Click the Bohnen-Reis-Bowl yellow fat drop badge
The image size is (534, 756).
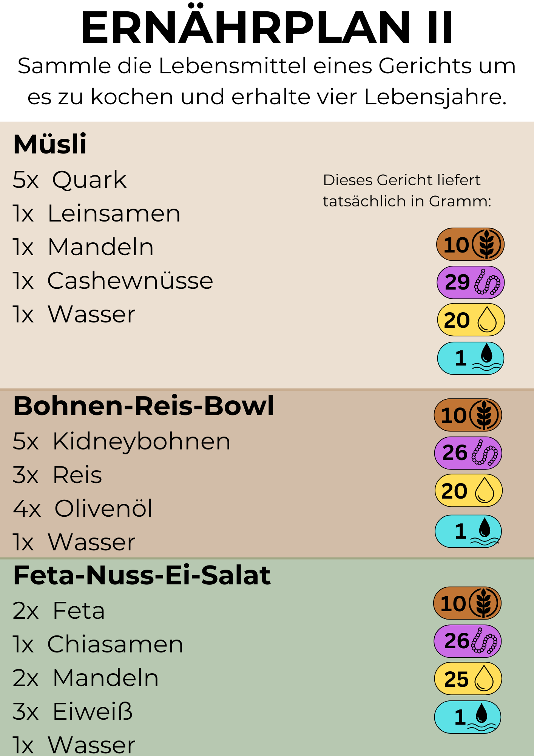(468, 491)
